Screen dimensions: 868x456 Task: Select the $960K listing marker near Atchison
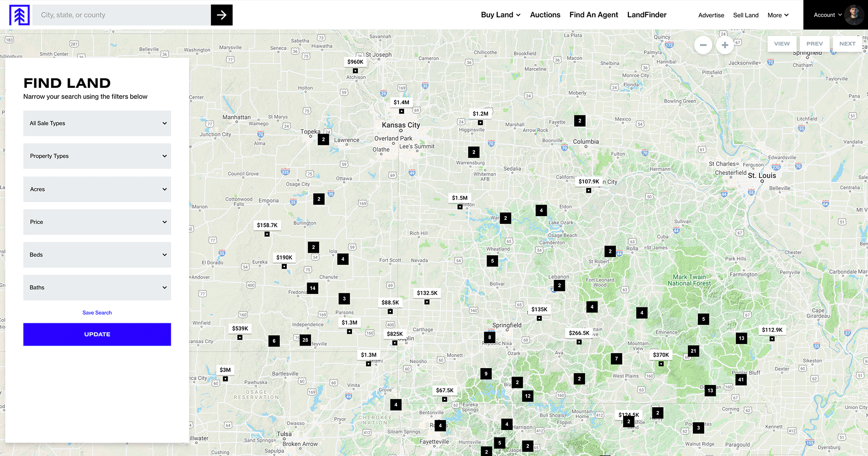click(355, 62)
